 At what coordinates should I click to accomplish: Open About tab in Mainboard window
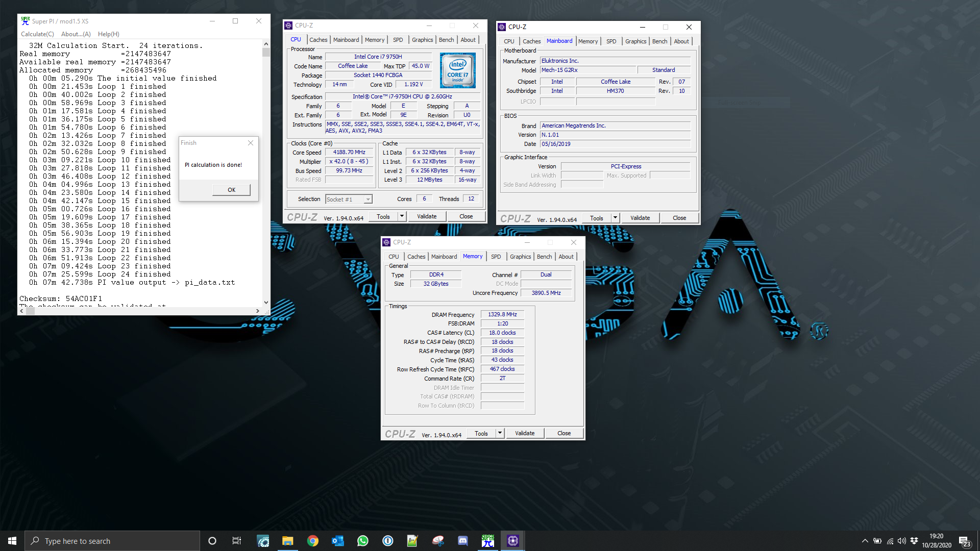681,41
